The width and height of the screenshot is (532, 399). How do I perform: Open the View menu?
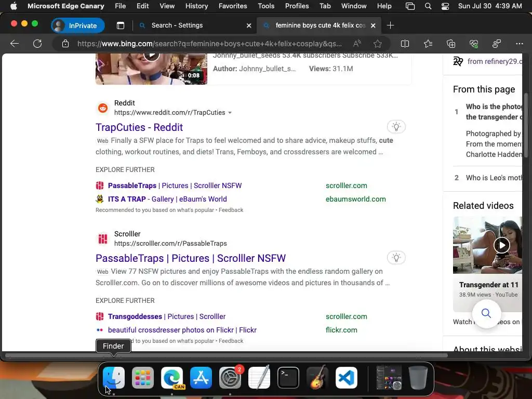[167, 6]
